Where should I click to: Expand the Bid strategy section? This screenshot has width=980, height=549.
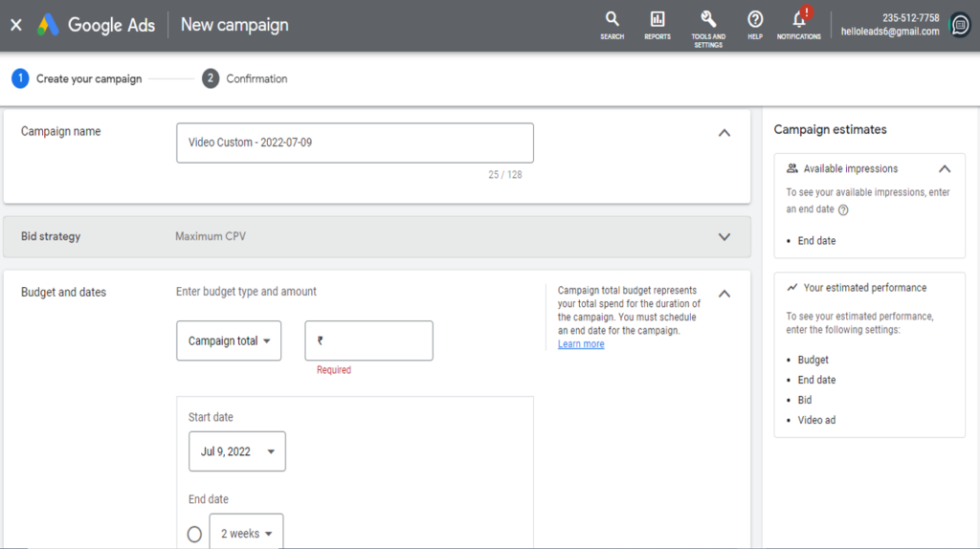tap(724, 236)
